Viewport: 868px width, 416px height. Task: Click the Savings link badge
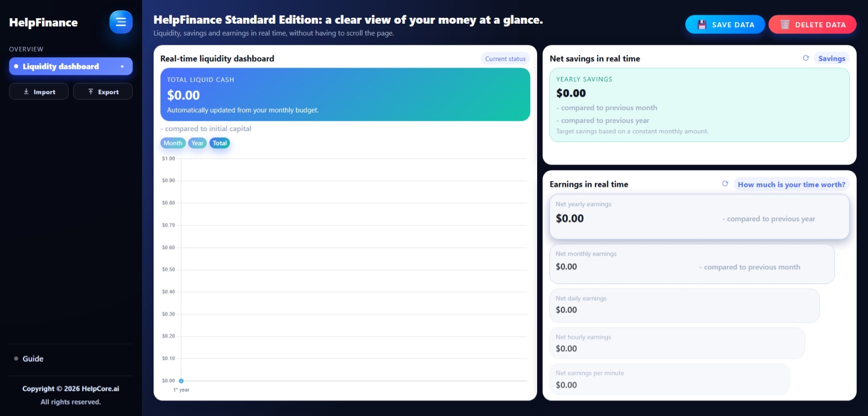832,59
